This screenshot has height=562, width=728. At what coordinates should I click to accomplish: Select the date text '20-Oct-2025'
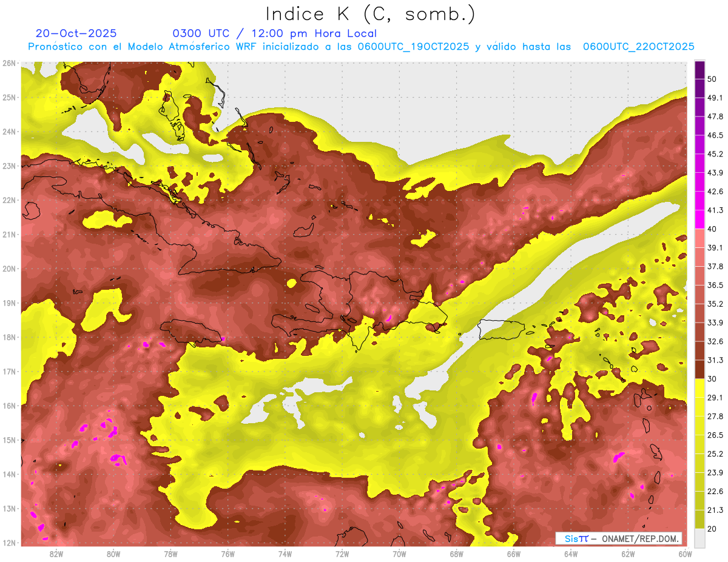click(x=76, y=33)
